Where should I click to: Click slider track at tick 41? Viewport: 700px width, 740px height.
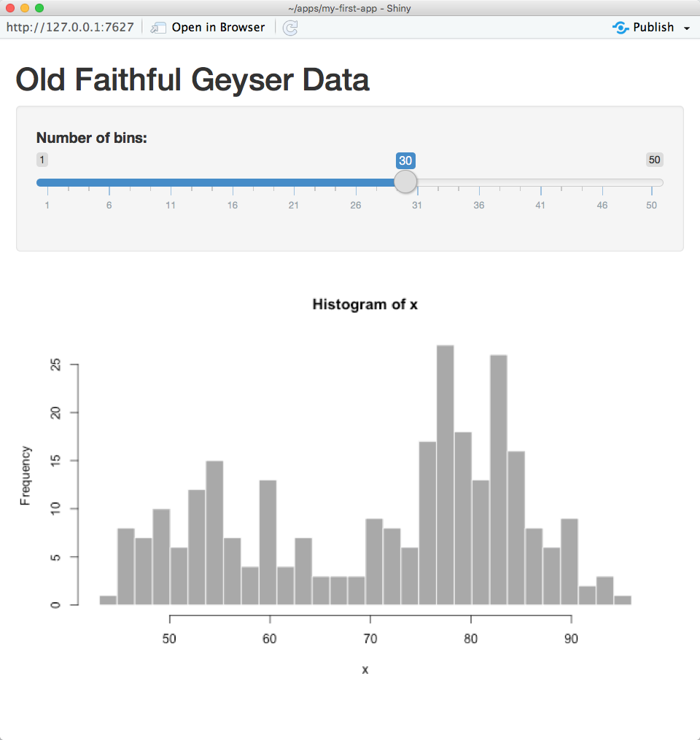[x=540, y=183]
